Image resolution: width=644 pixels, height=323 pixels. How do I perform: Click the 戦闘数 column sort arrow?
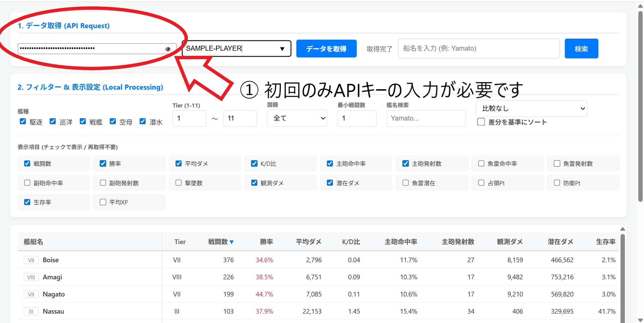coord(233,242)
